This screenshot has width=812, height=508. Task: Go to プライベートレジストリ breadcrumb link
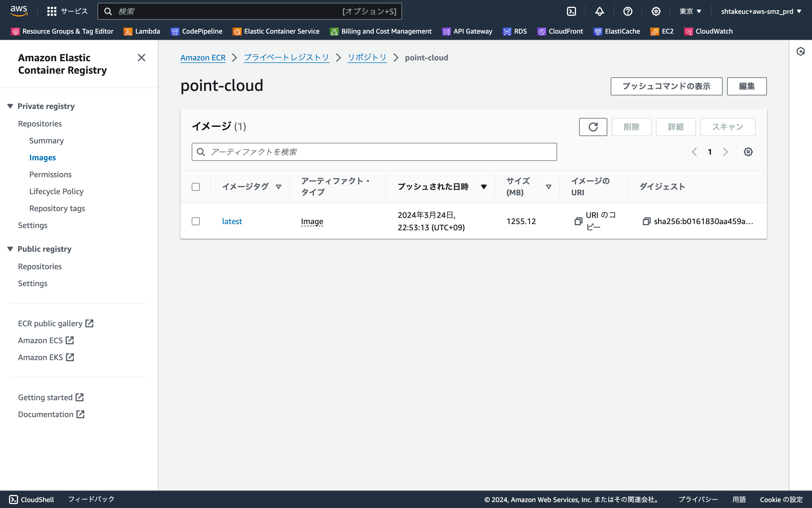[x=286, y=58]
